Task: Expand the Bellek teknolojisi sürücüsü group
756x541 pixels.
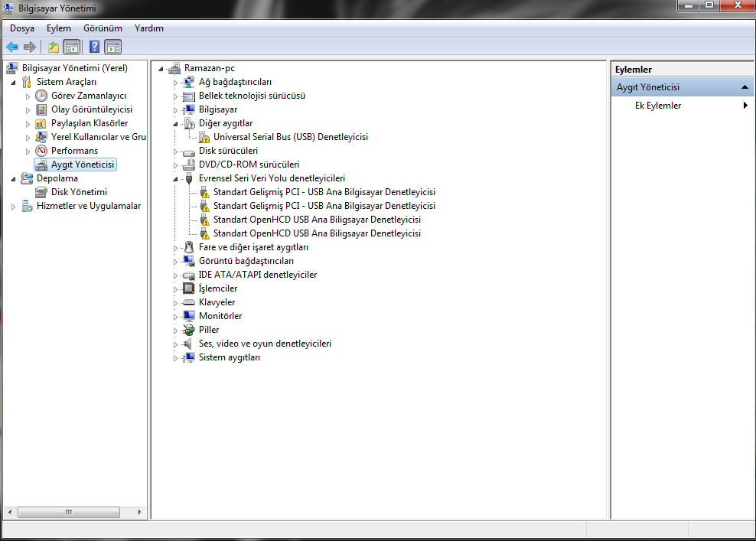Action: [175, 96]
